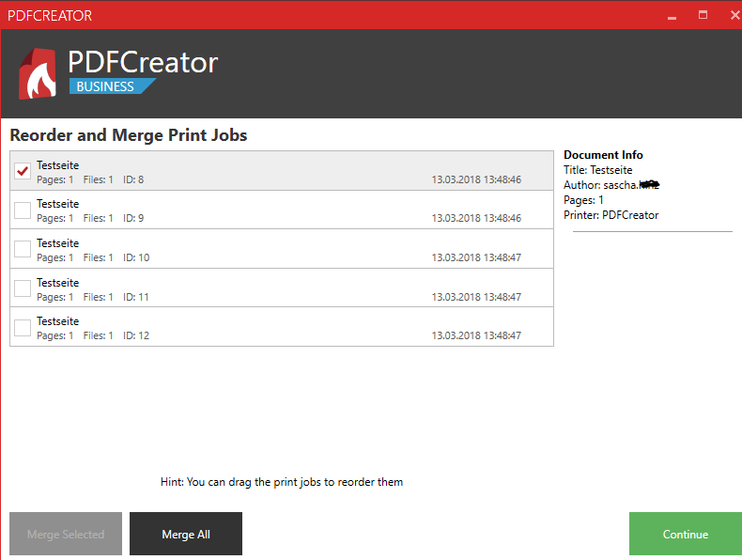
Task: Click the green Continue button
Action: point(686,534)
